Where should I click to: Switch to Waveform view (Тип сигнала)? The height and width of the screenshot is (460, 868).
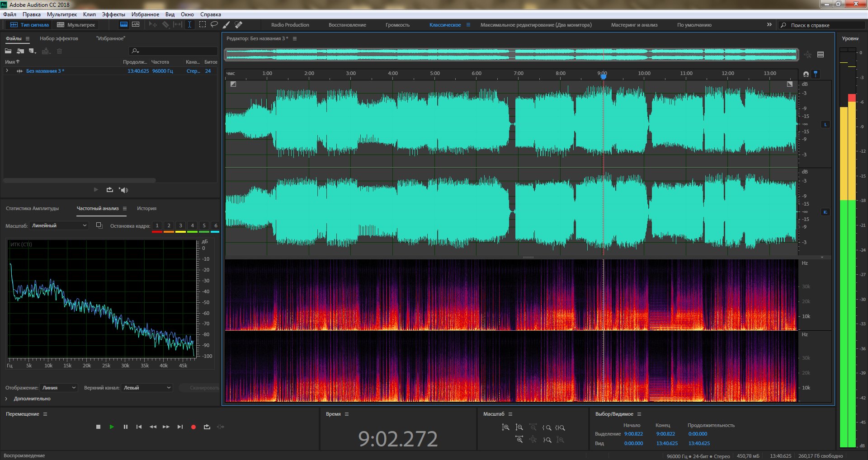(29, 25)
